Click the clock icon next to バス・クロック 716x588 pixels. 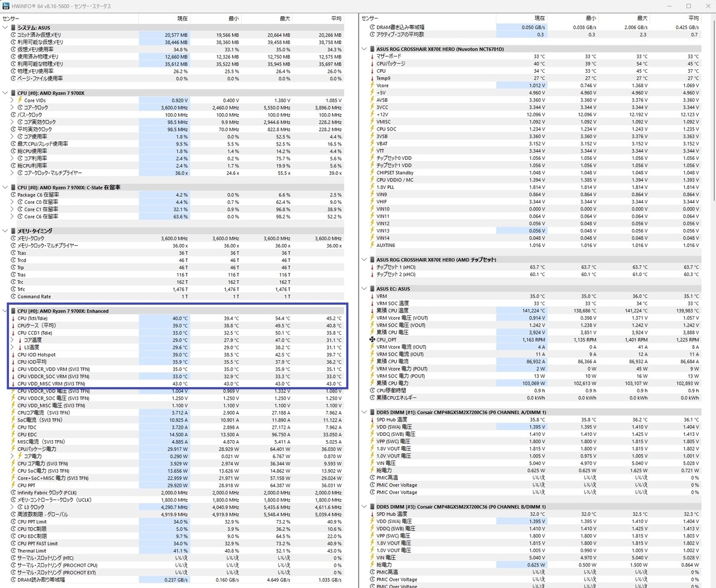pos(13,115)
